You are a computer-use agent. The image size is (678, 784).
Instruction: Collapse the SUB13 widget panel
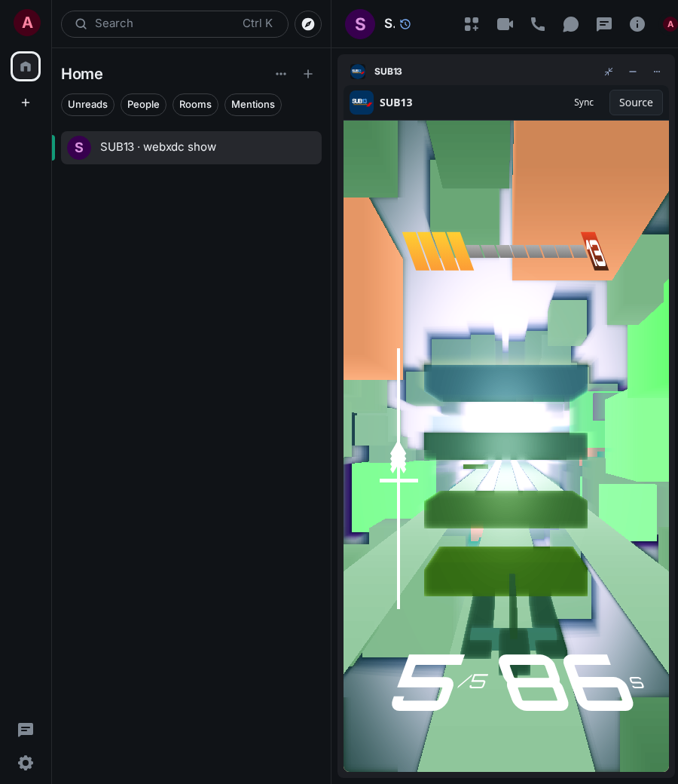[x=609, y=72]
